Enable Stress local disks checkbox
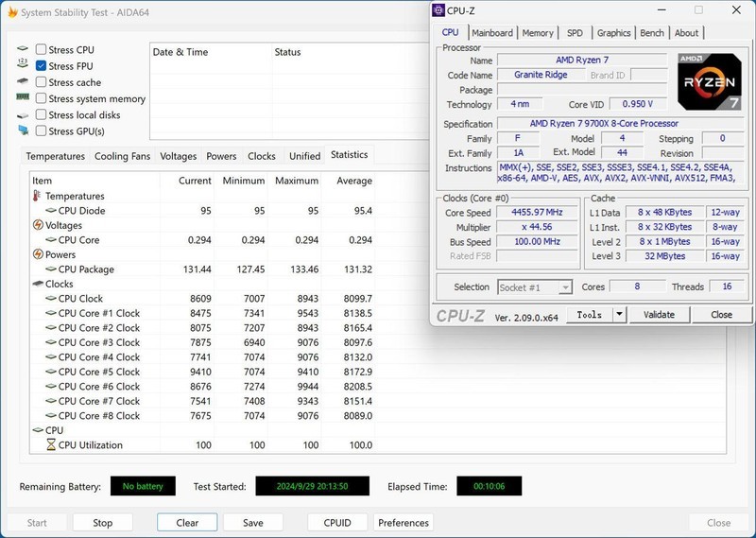Screen dimensions: 756x538 click(41, 114)
